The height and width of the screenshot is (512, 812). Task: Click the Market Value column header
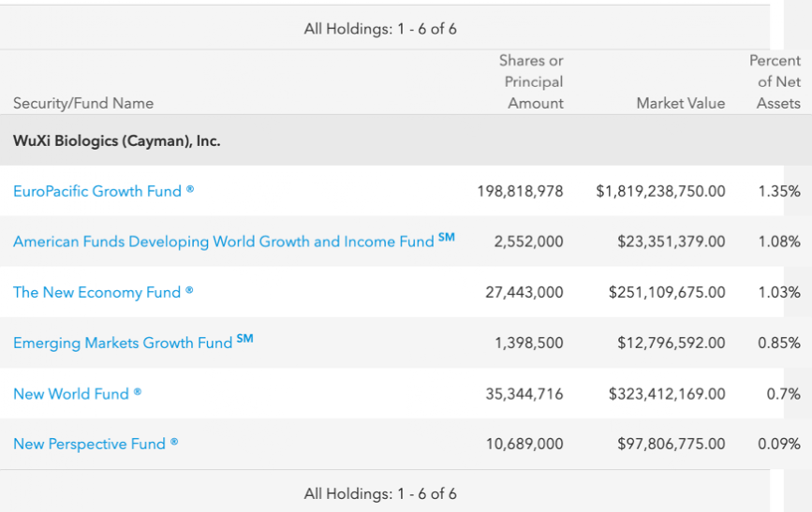(680, 103)
